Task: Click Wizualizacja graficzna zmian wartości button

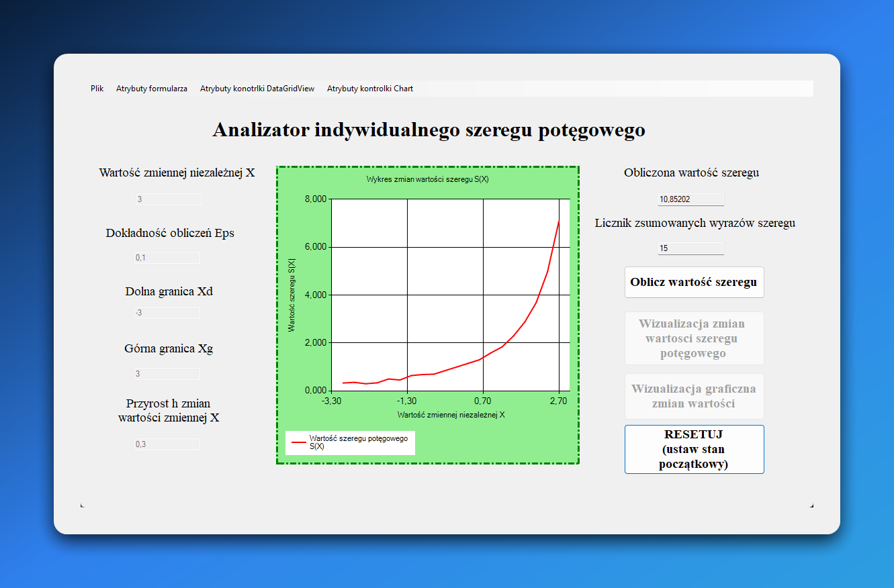Action: point(694,396)
